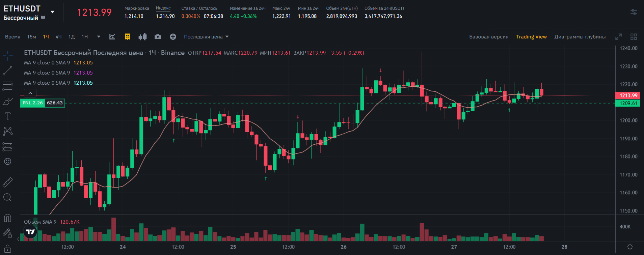Screen dimensions: 644x255
Task: Click the PNL 2.26 position label
Action: point(33,103)
